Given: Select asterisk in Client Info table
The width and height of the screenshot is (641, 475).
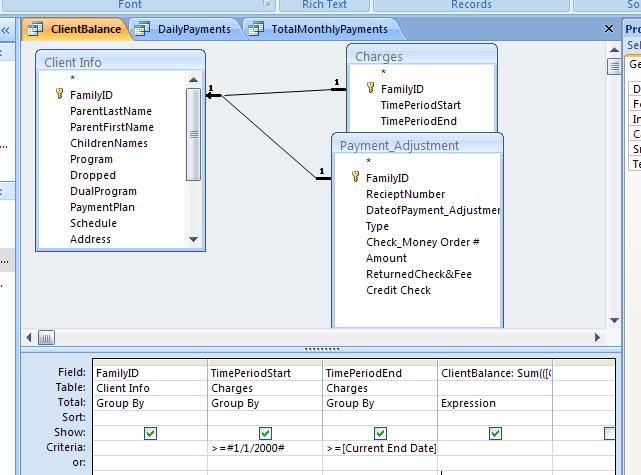Looking at the screenshot, I should (x=72, y=78).
